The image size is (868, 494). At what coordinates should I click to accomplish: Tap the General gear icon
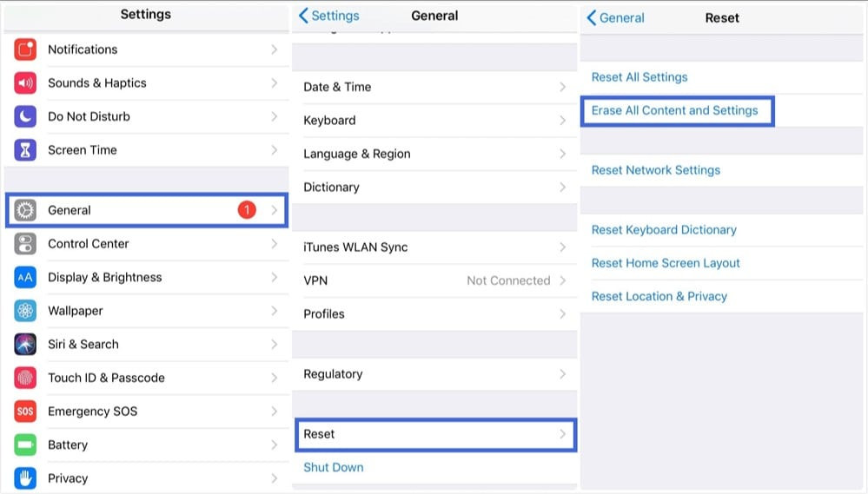click(x=25, y=210)
